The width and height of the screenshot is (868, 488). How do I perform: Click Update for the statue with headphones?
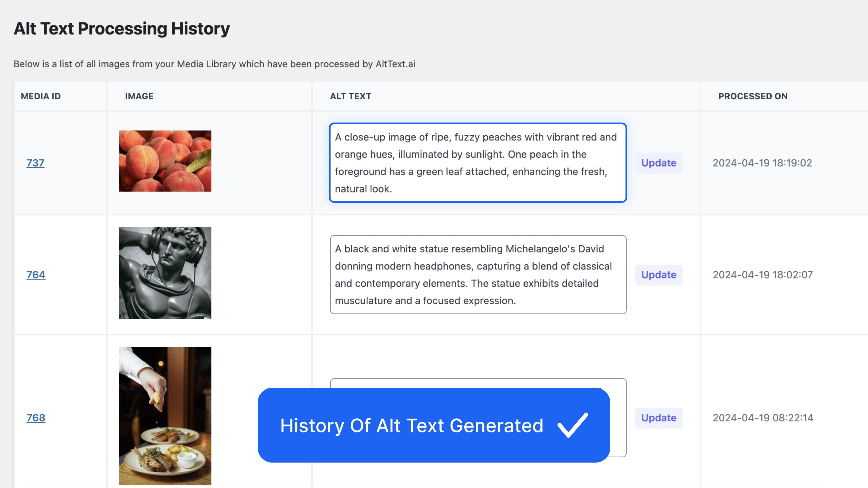pos(658,274)
